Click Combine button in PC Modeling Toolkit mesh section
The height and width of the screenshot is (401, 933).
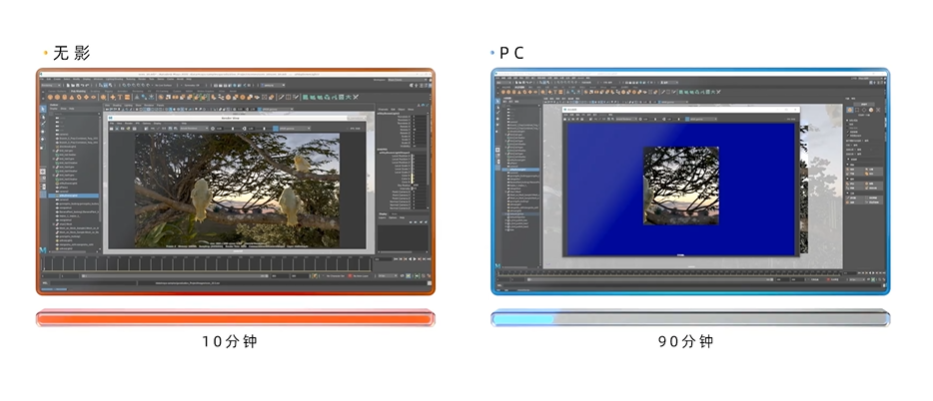click(854, 170)
